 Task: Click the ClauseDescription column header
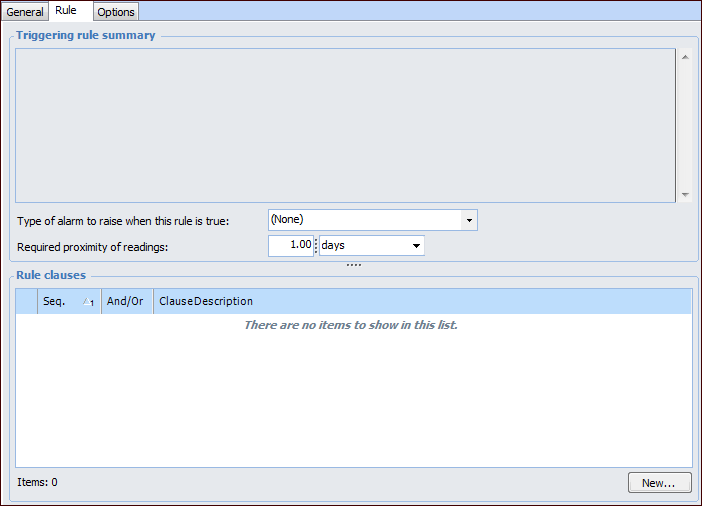[423, 301]
